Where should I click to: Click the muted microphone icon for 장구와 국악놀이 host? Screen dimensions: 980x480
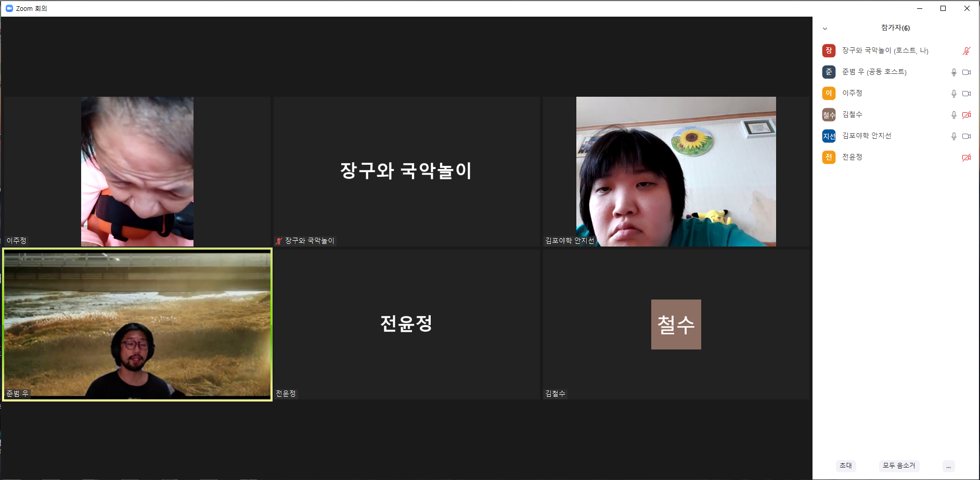[966, 51]
